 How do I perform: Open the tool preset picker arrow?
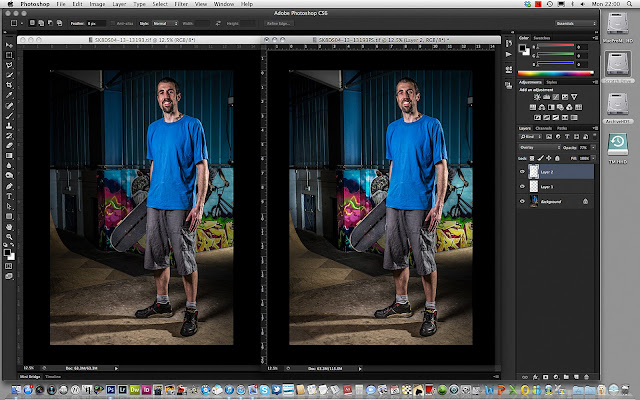(22, 24)
